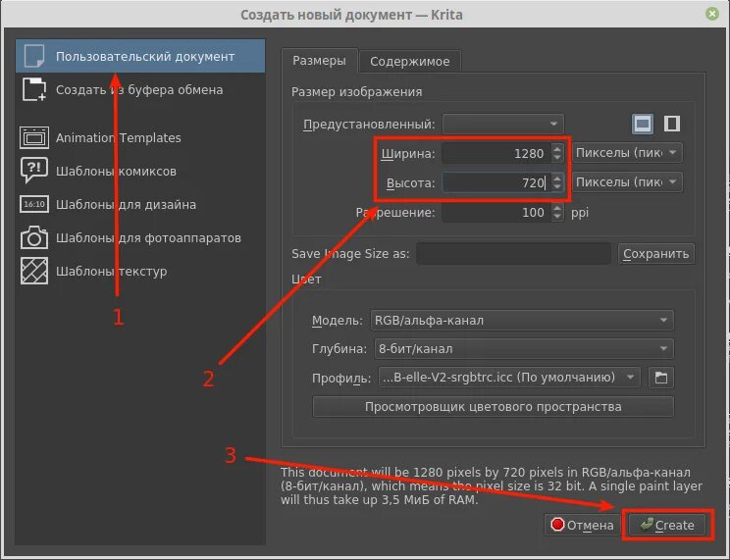Click the camera templates icon
730x560 pixels.
pyautogui.click(x=34, y=237)
